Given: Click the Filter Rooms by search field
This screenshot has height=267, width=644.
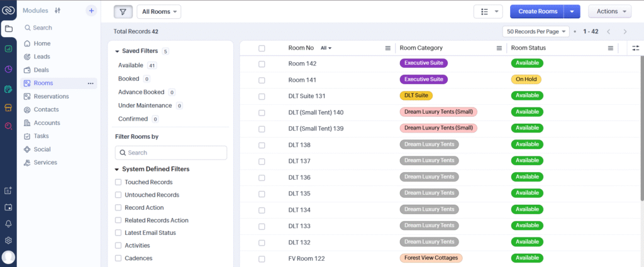Looking at the screenshot, I should (x=171, y=153).
